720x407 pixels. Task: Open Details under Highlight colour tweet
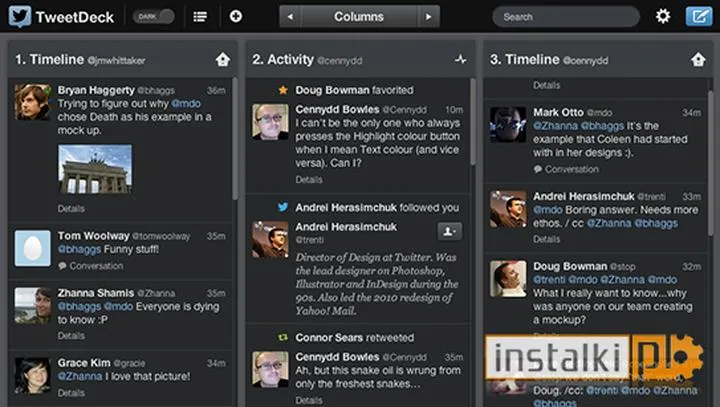tap(309, 180)
